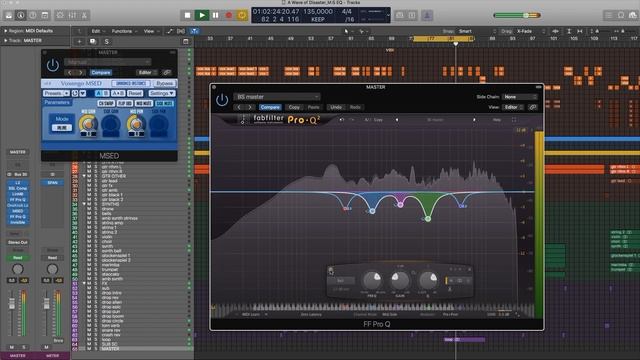Adjust the master volume slider in control bar

pyautogui.click(x=517, y=16)
